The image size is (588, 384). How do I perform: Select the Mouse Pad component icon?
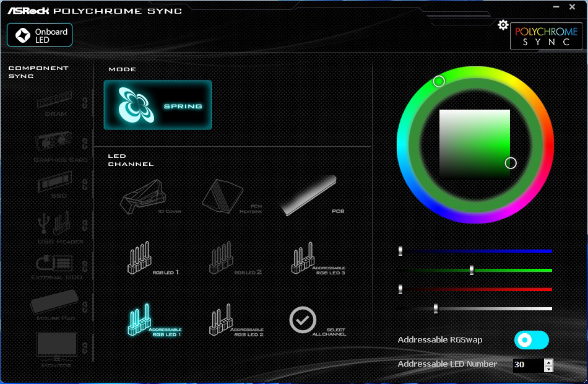click(54, 301)
